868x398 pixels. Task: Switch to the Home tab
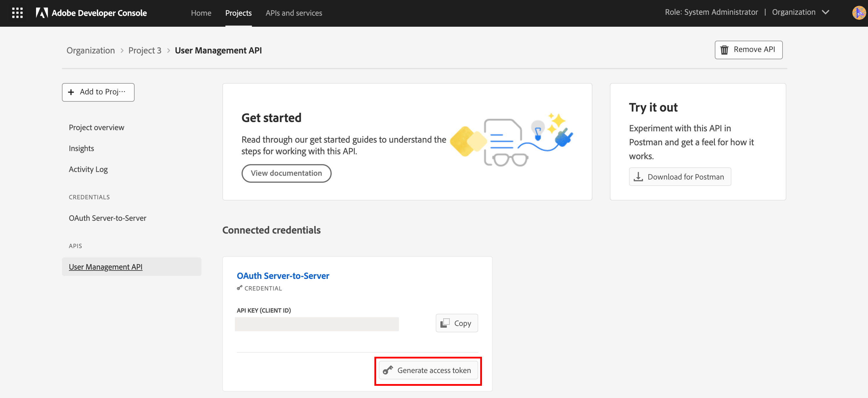201,13
